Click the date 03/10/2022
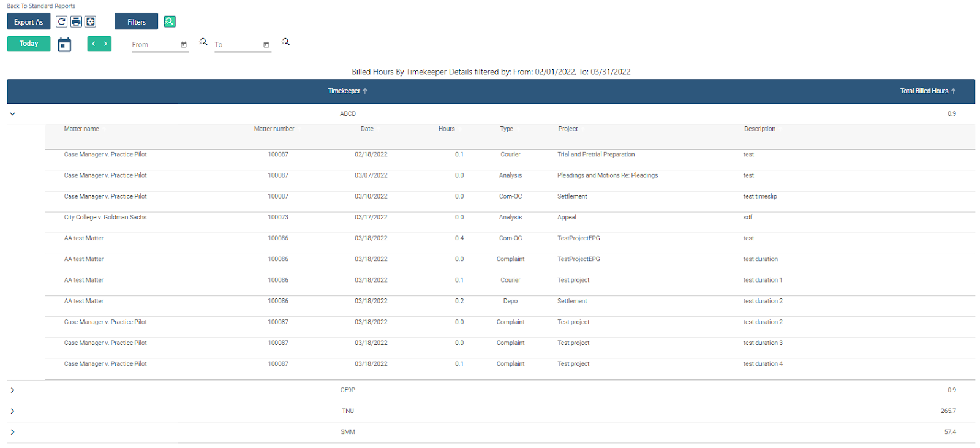Image resolution: width=980 pixels, height=448 pixels. (371, 196)
